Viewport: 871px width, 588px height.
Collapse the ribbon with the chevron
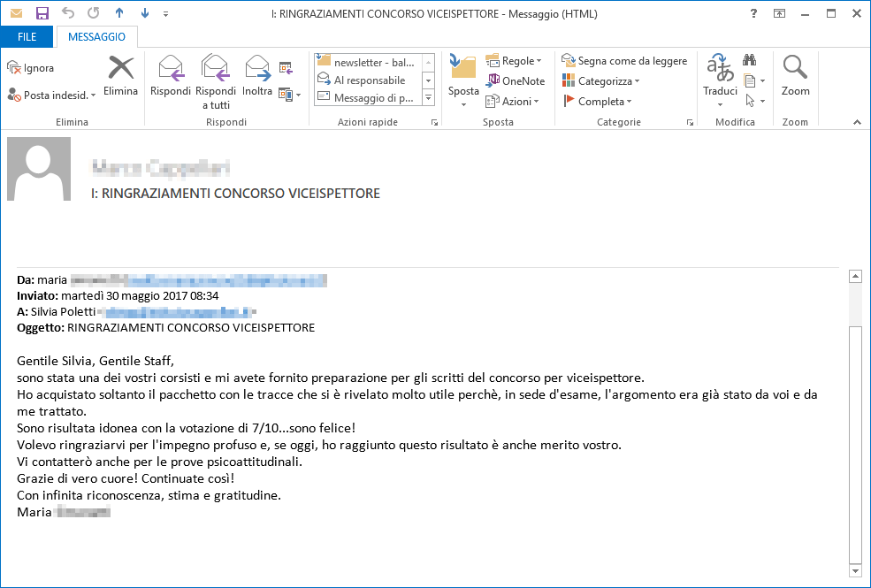[857, 122]
